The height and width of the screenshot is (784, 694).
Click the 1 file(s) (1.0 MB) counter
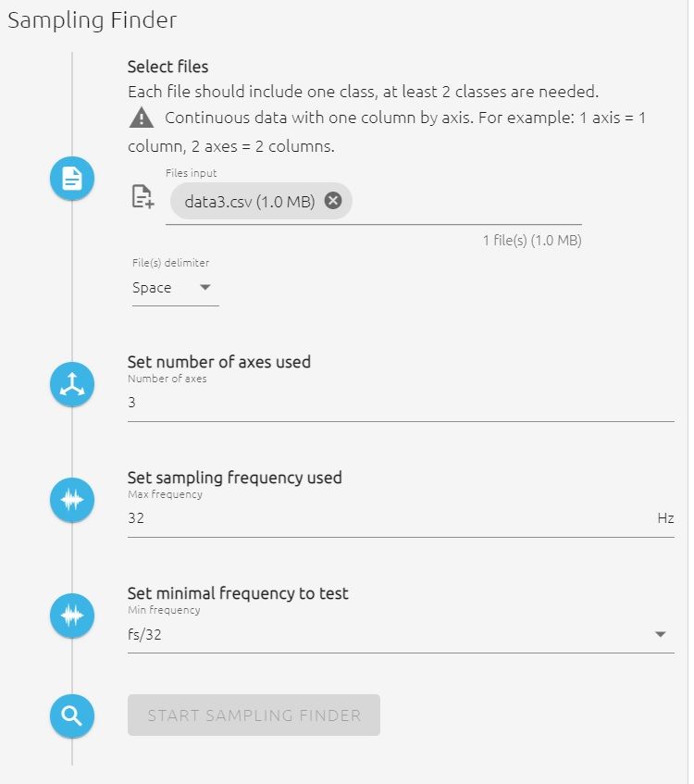coord(531,241)
